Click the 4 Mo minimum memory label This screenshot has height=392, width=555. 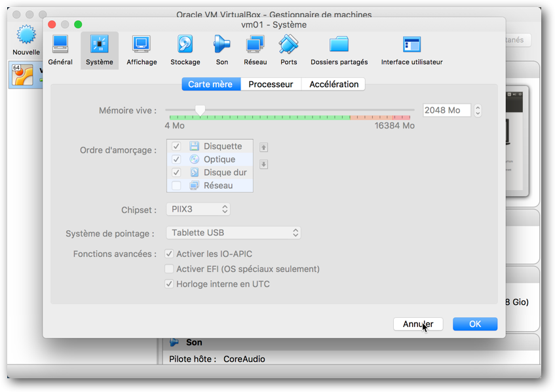pyautogui.click(x=174, y=126)
